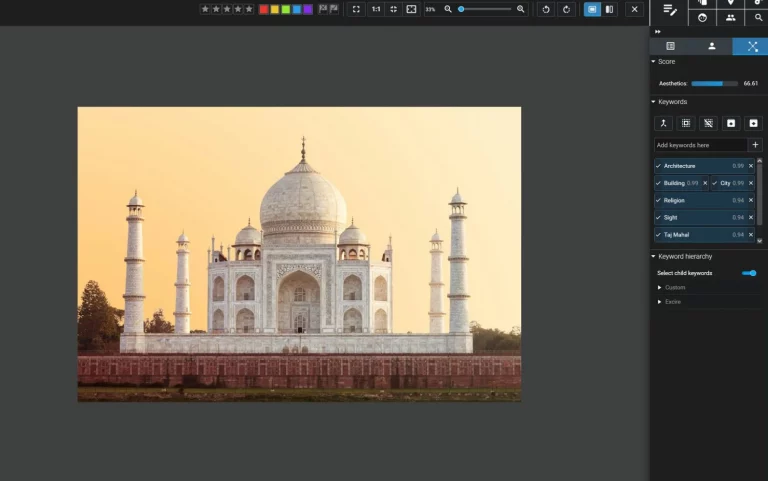Click the Aesthetics score bar
The height and width of the screenshot is (481, 768).
click(715, 84)
